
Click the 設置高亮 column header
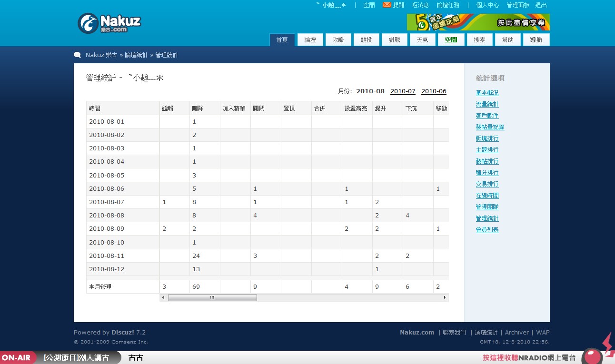[357, 108]
